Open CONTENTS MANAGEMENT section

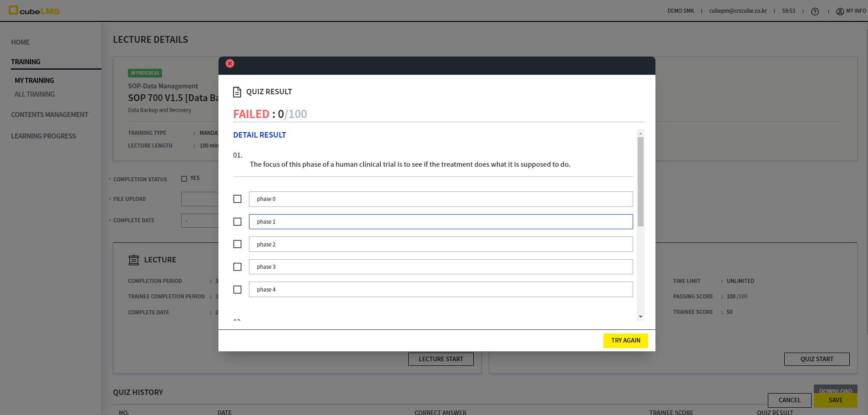point(50,115)
